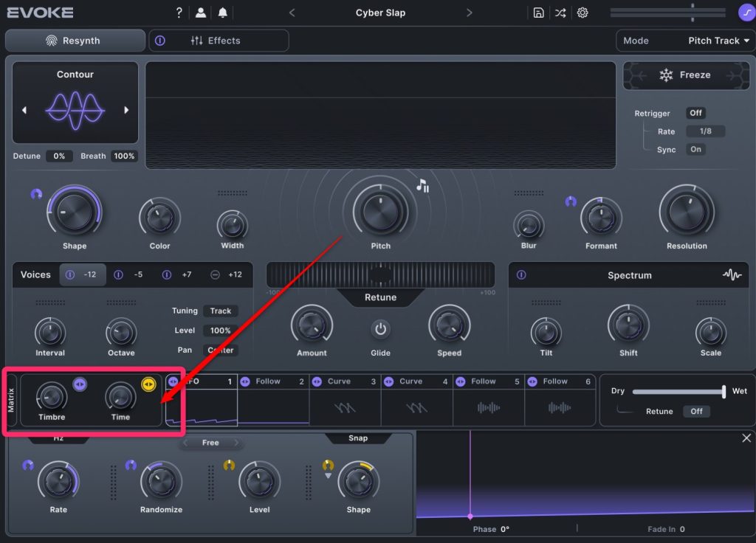Click the pitch note pause icon
This screenshot has height=543, width=756.
point(423,186)
